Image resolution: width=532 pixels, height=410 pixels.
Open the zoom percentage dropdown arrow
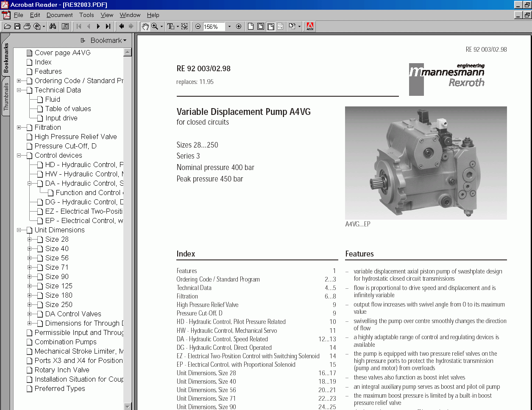click(x=229, y=26)
